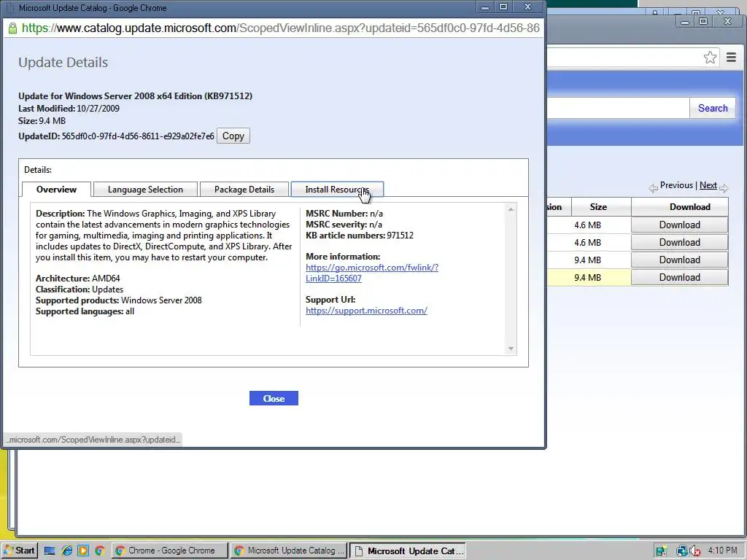Click the Next arrow icon in the catalog
The width and height of the screenshot is (747, 560).
pyautogui.click(x=724, y=189)
